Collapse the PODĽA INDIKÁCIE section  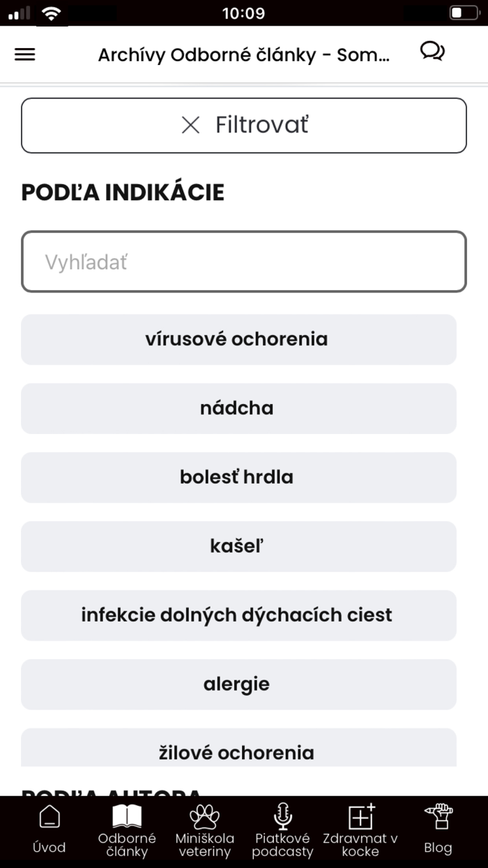point(122,191)
